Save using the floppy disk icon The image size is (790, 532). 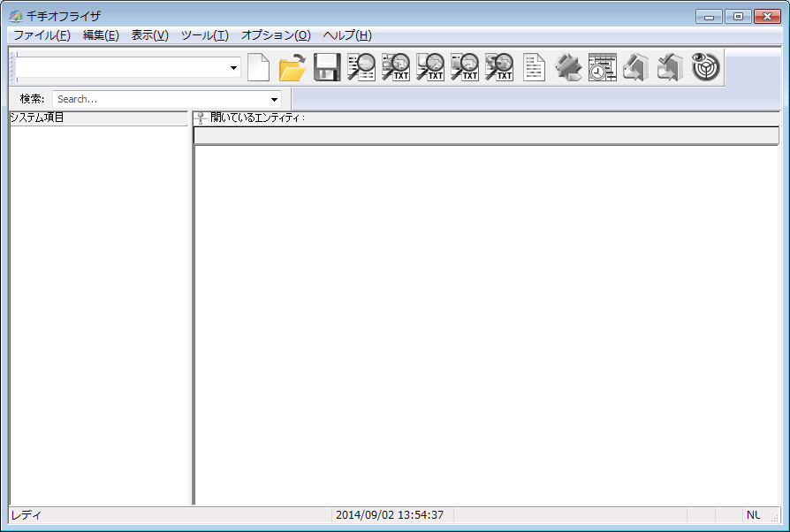click(x=327, y=67)
